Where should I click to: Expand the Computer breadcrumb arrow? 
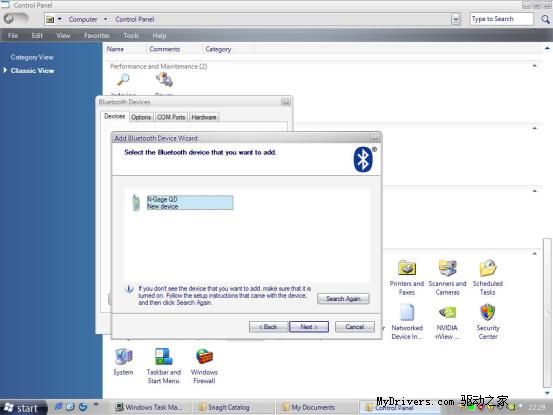pos(105,19)
